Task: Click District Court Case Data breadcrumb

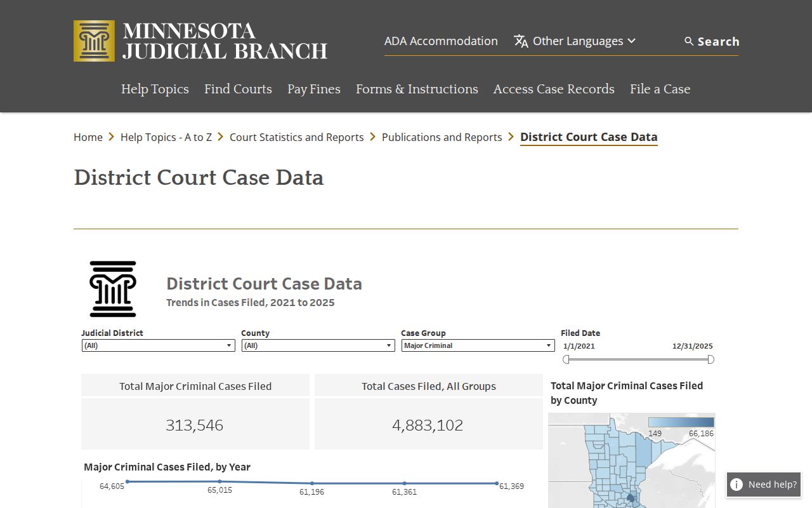Action: (589, 137)
